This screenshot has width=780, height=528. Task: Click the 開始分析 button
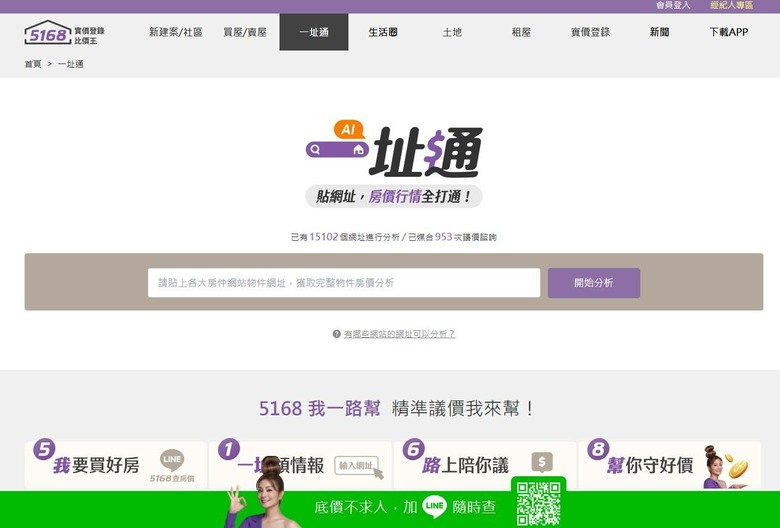point(594,283)
